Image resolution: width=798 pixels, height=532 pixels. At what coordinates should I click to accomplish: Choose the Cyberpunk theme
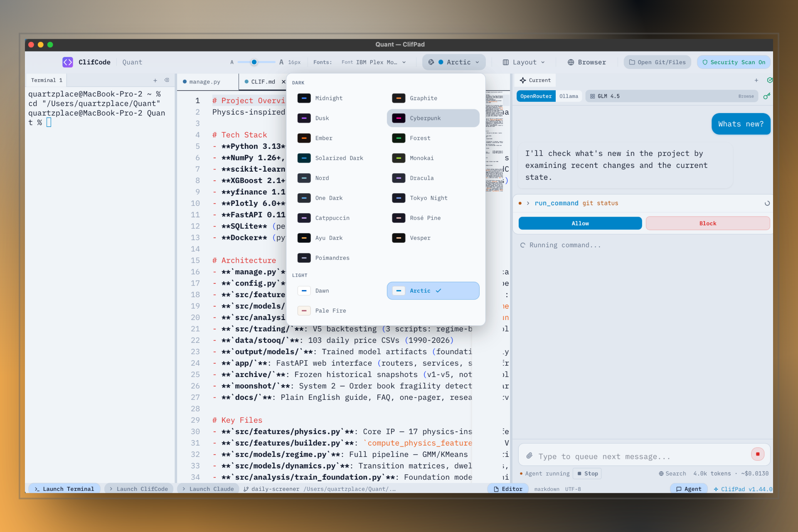[x=433, y=118]
